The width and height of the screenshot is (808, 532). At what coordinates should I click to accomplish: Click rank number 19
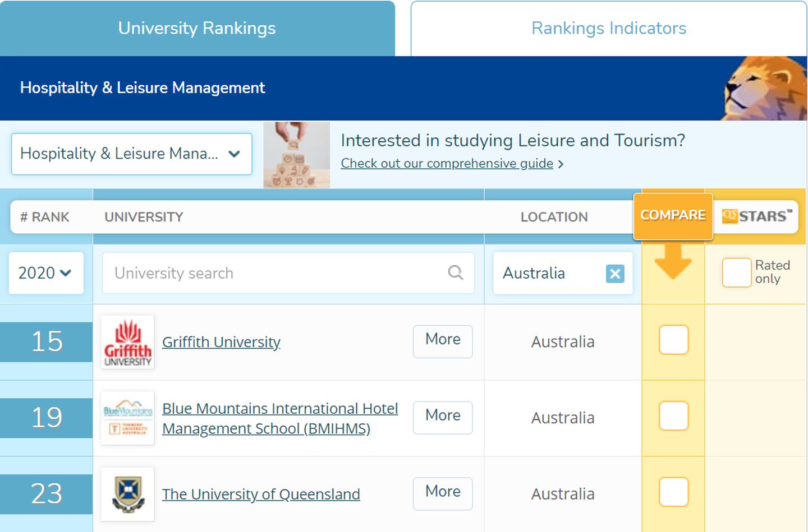[x=47, y=418]
